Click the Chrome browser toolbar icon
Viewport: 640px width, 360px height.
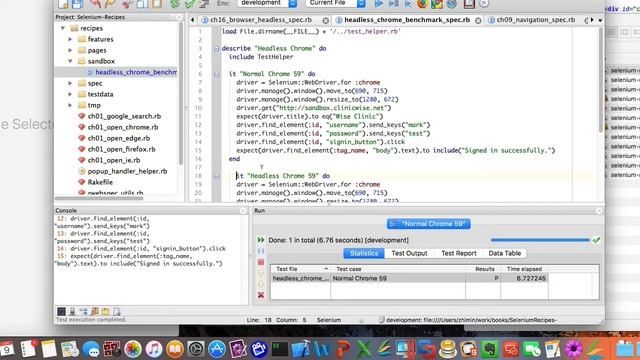click(x=437, y=4)
